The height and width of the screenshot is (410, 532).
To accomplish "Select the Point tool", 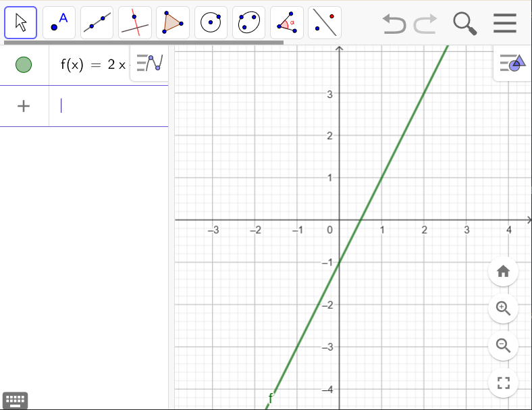I will click(x=59, y=23).
